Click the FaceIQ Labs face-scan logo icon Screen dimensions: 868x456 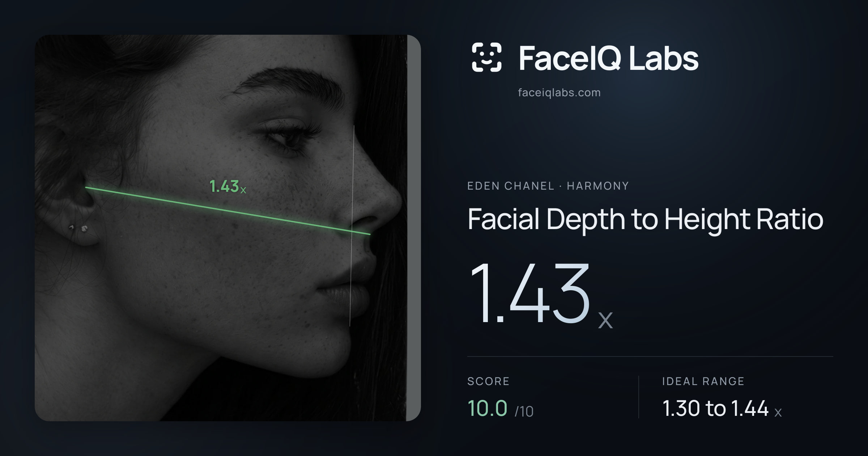click(486, 57)
